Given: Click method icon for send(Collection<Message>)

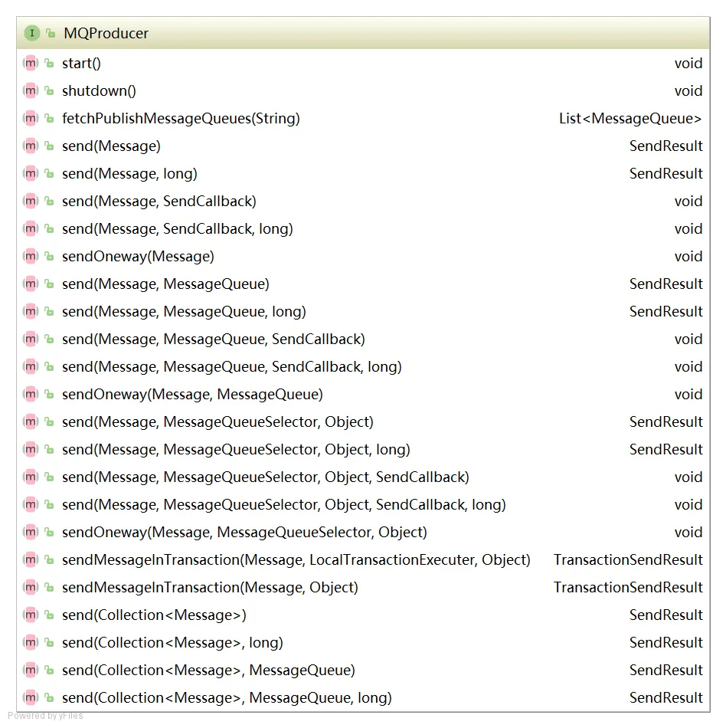Looking at the screenshot, I should pos(31,615).
